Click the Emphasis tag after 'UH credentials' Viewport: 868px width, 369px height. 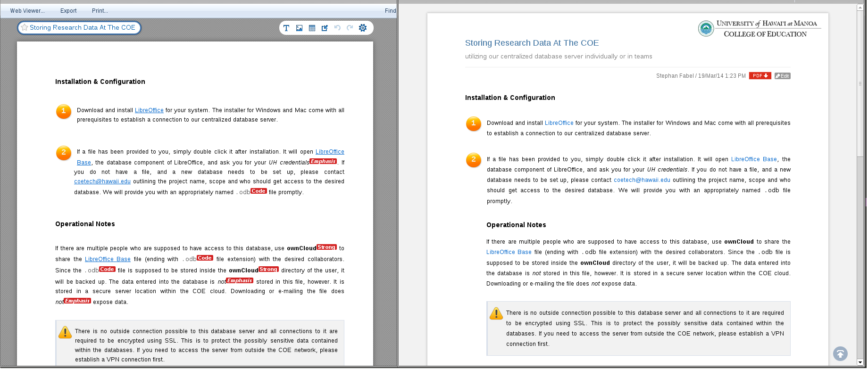point(323,161)
